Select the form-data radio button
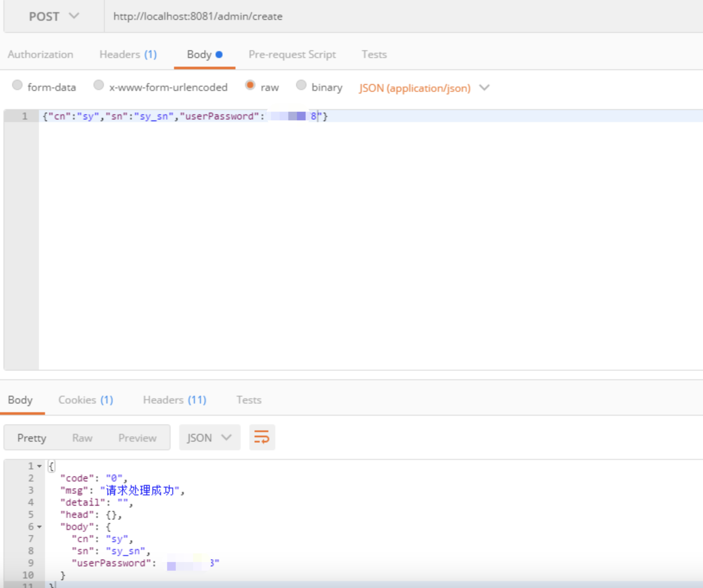 [x=17, y=85]
